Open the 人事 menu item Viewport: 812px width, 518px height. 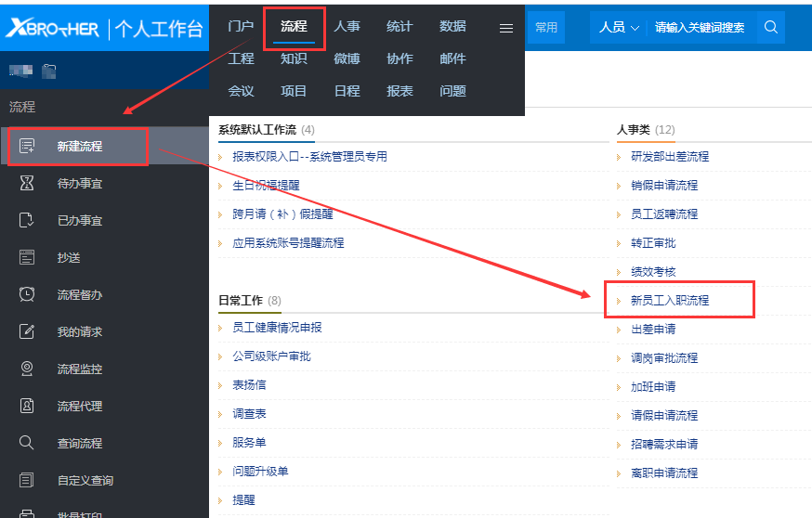[x=347, y=27]
